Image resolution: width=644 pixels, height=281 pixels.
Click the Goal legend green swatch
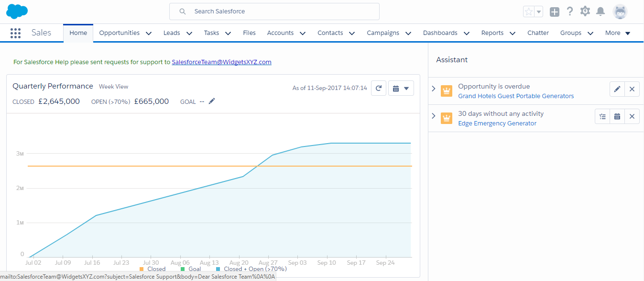183,269
